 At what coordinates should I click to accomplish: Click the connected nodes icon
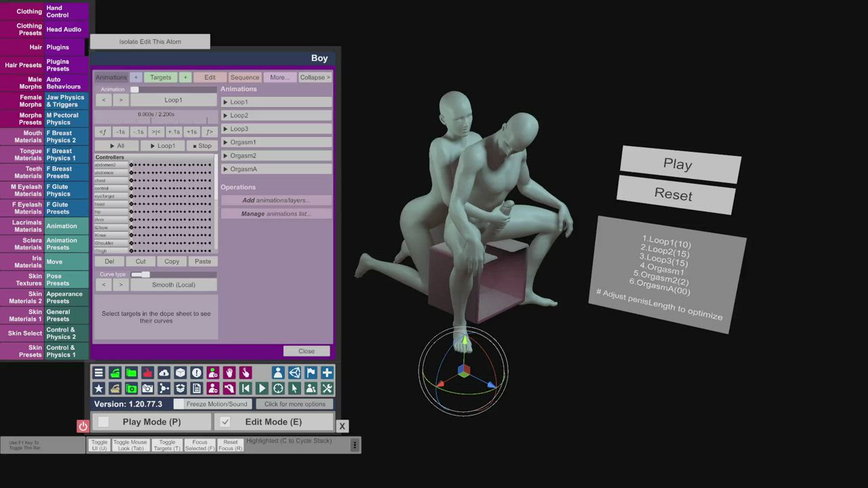click(163, 388)
